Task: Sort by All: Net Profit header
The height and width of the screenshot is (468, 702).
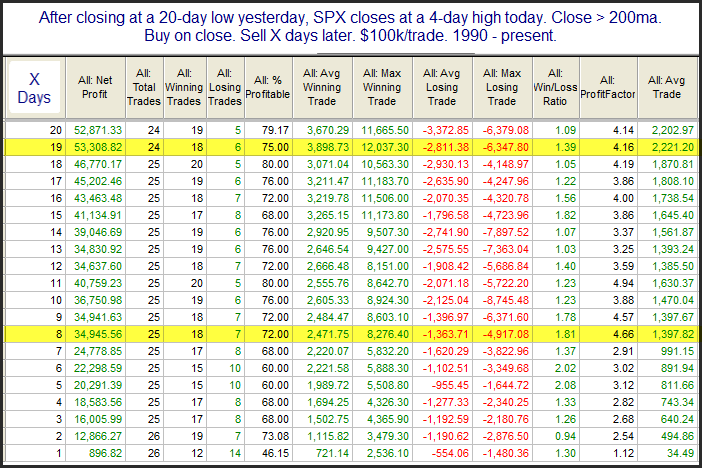Action: click(x=95, y=87)
